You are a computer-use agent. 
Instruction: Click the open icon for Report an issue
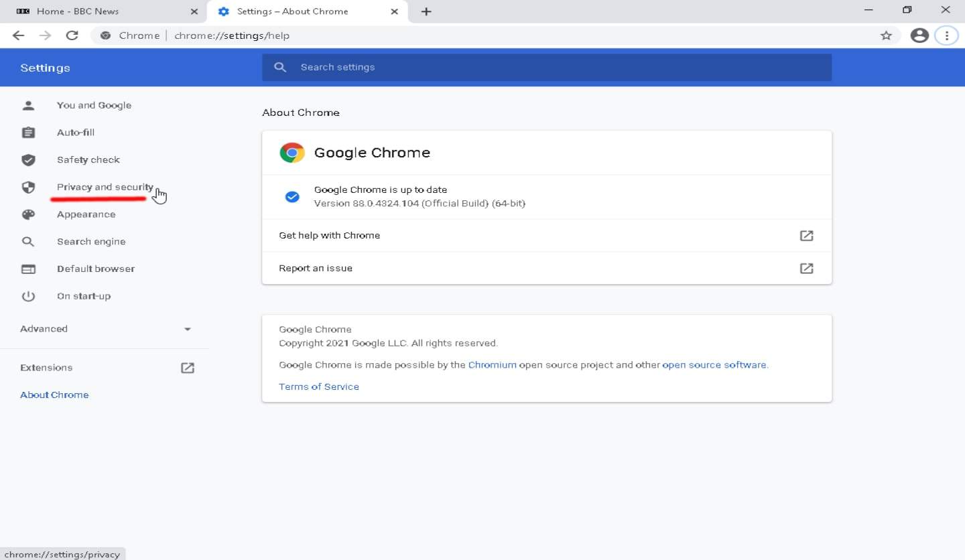pyautogui.click(x=806, y=268)
